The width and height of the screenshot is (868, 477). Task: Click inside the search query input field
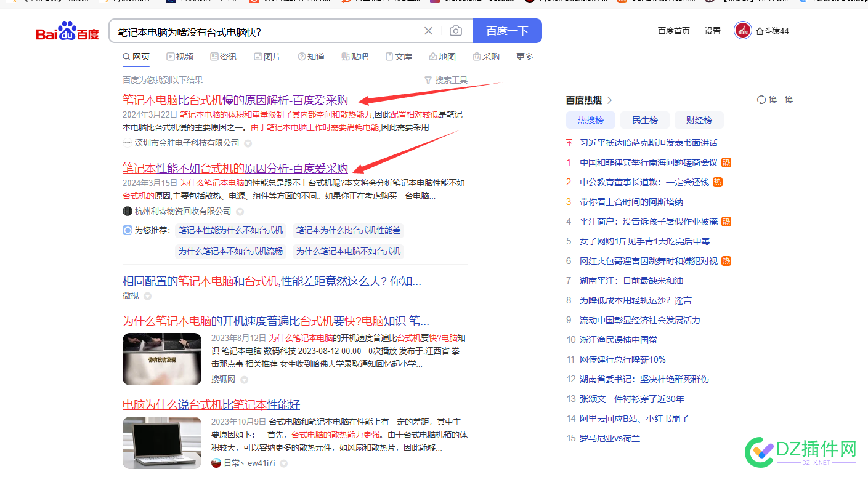pos(266,31)
